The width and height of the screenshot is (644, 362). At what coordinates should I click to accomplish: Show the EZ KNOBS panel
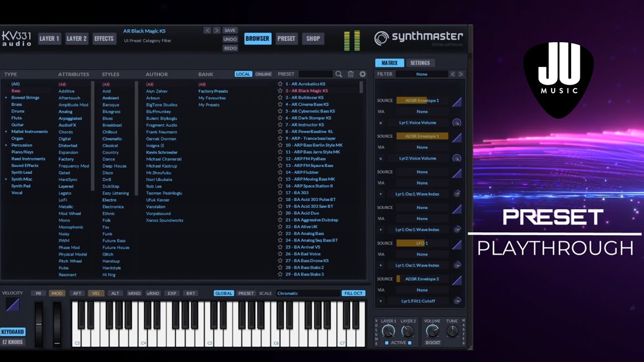click(x=13, y=342)
